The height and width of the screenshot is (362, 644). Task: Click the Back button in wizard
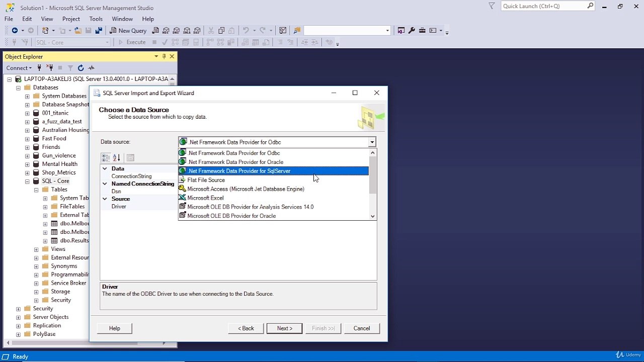point(246,328)
